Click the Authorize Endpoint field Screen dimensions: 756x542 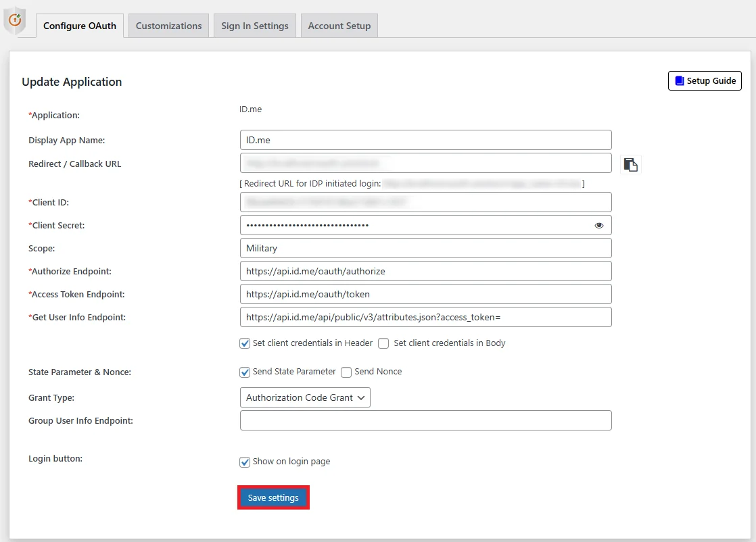tap(426, 271)
